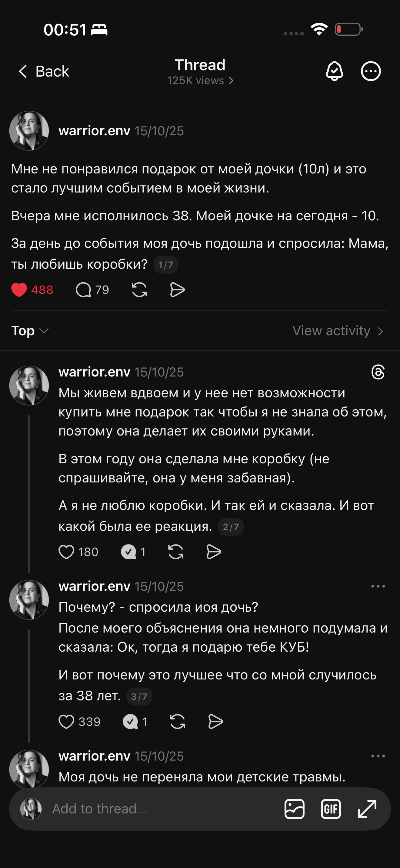Expand the Top sort dropdown
400x868 pixels.
pyautogui.click(x=30, y=330)
